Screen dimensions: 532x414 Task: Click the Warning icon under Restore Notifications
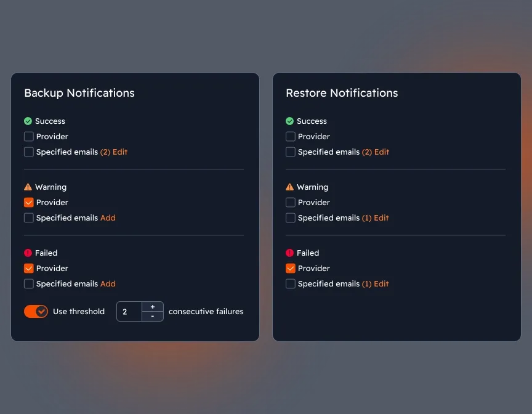(x=289, y=187)
